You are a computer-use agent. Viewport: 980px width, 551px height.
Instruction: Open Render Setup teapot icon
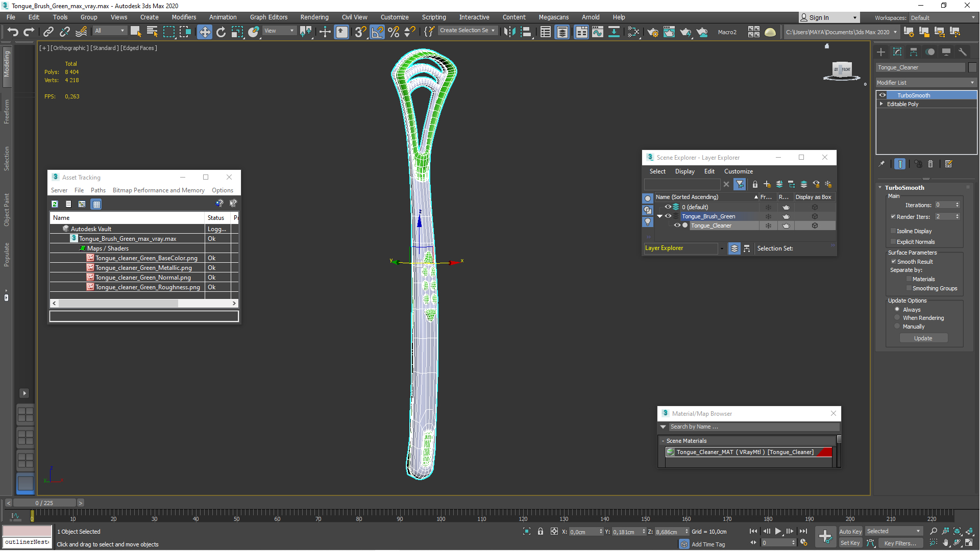653,32
